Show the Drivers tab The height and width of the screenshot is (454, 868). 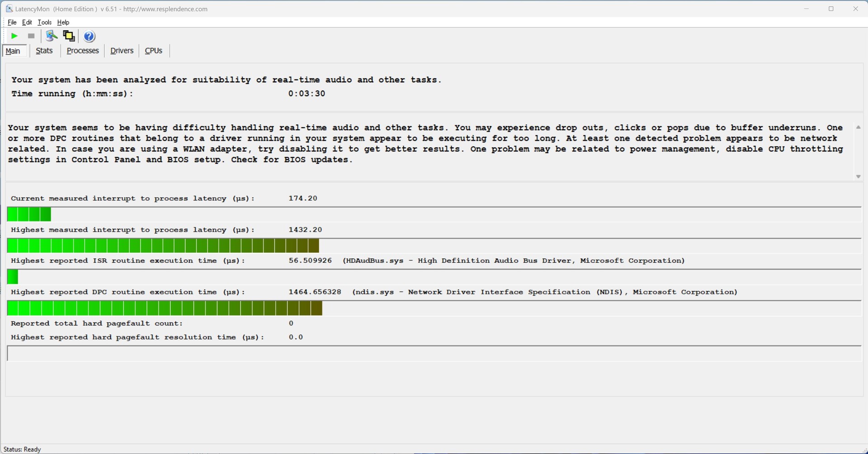pos(122,51)
